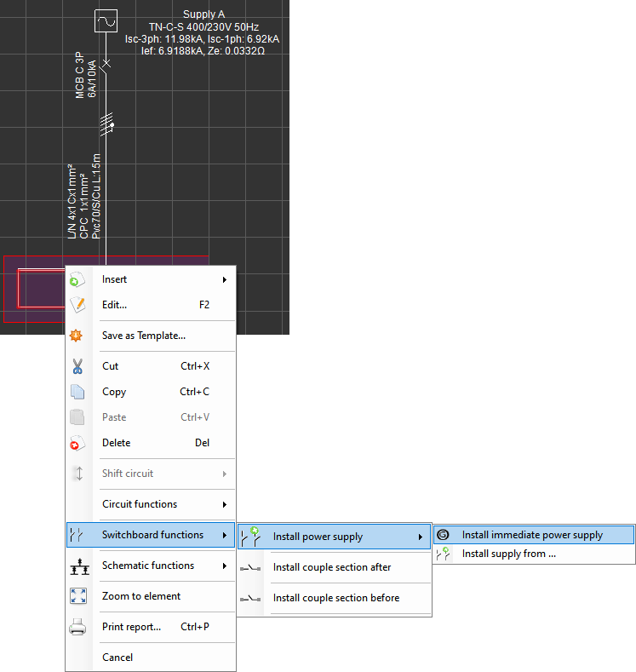Screen dimensions: 636x672
Task: Click the Delete red cross icon
Action: [x=77, y=443]
